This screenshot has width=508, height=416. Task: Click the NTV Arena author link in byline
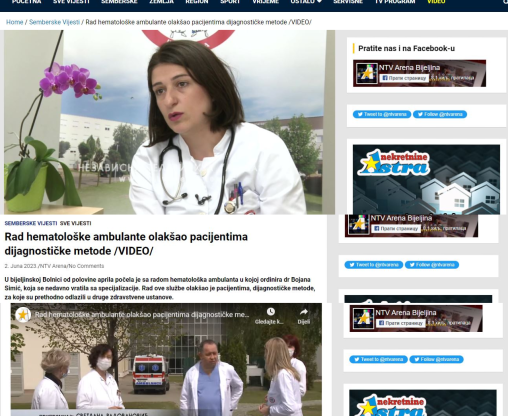(x=53, y=266)
